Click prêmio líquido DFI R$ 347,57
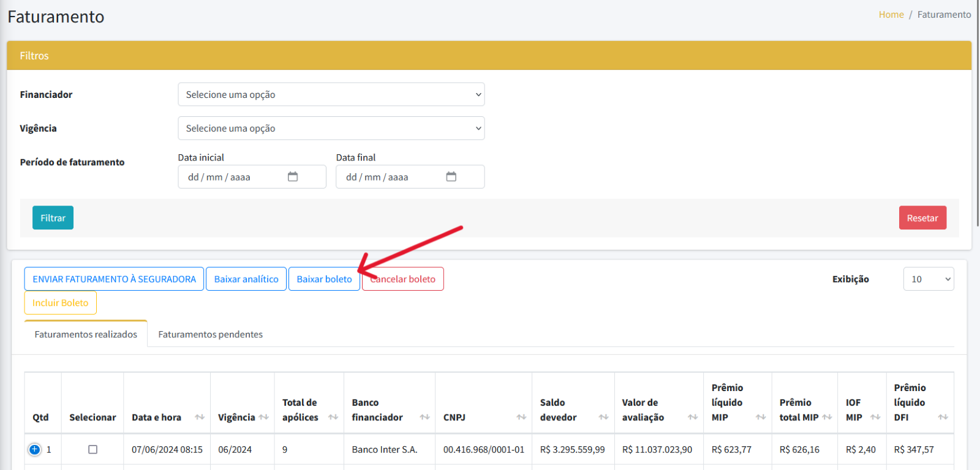The height and width of the screenshot is (470, 980). (914, 449)
